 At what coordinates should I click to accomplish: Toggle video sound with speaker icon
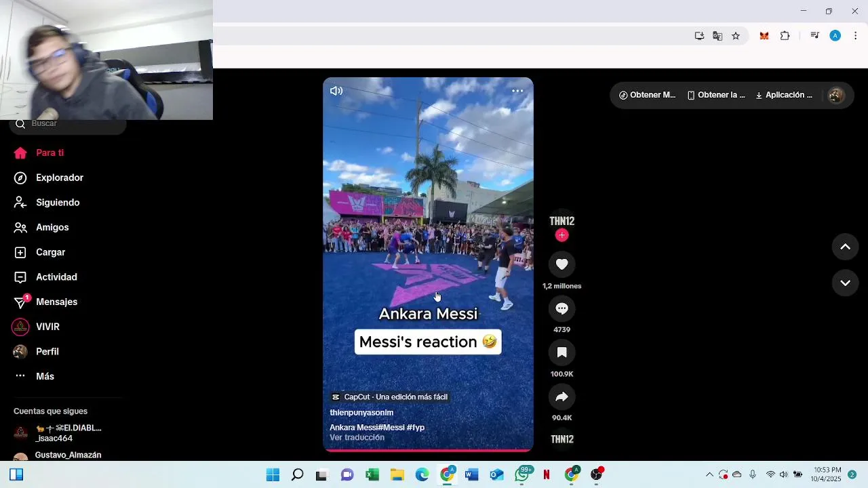[x=336, y=91]
